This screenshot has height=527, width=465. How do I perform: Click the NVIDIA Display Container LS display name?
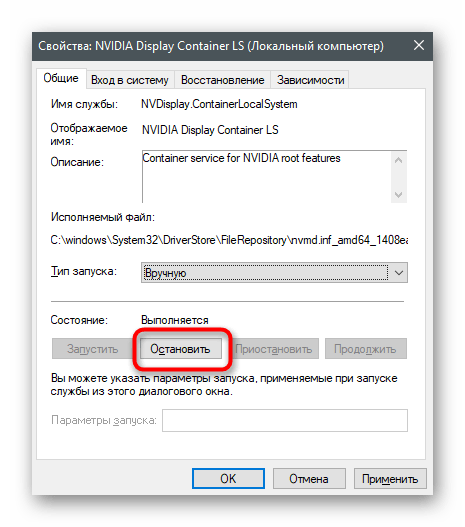click(210, 130)
